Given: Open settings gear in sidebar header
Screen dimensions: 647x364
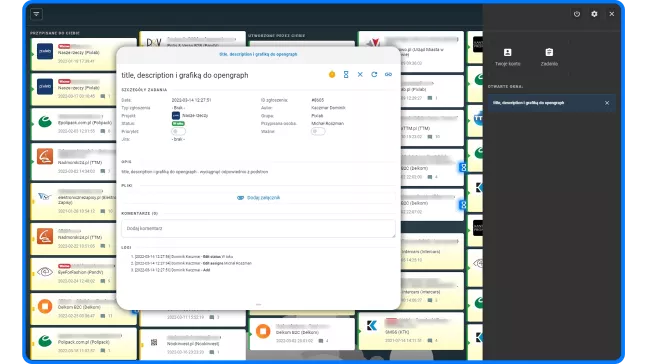Looking at the screenshot, I should tap(594, 14).
